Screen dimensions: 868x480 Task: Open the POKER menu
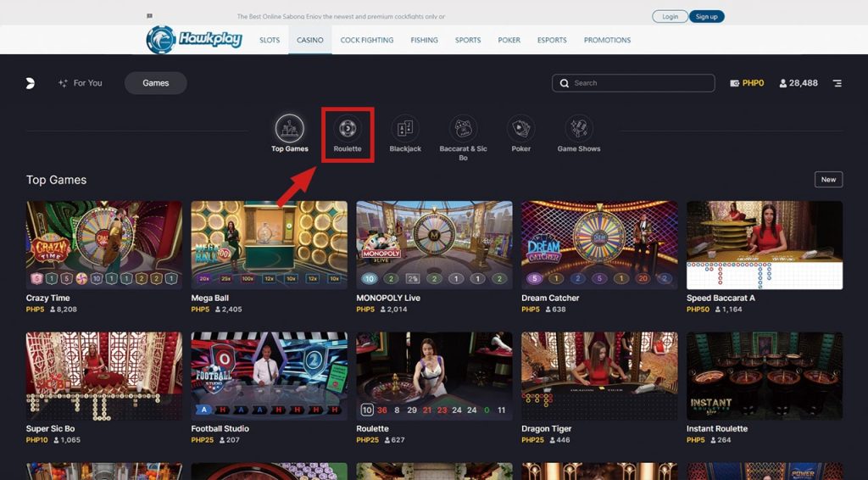coord(509,40)
